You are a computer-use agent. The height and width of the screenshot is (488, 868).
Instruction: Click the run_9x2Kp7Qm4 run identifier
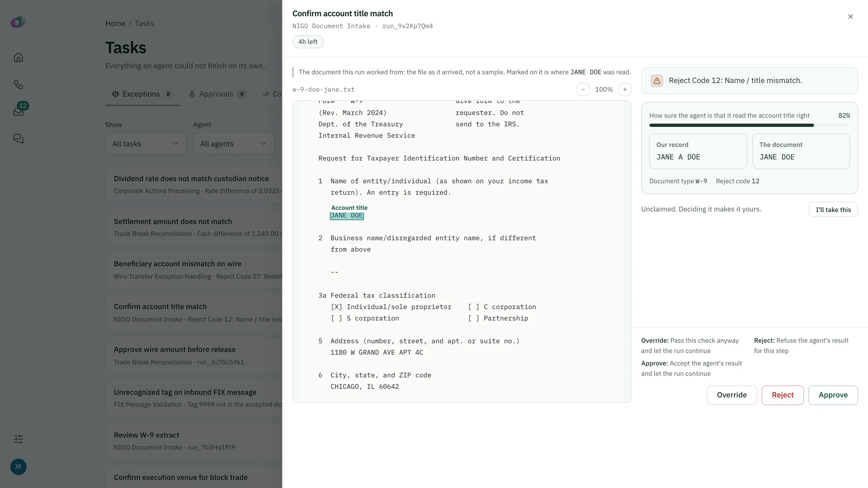tap(407, 26)
